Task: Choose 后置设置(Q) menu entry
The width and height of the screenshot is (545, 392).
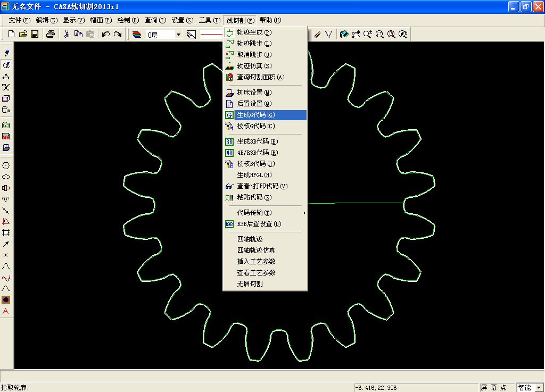Action: tap(265, 104)
